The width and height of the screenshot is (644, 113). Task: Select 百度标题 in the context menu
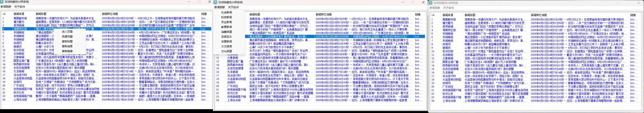[67, 36]
